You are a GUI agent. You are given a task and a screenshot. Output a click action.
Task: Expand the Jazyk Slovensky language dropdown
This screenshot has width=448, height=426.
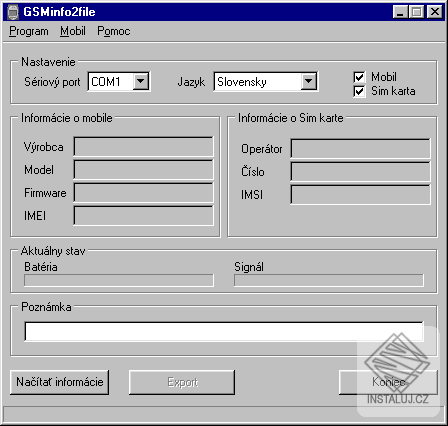[x=309, y=81]
